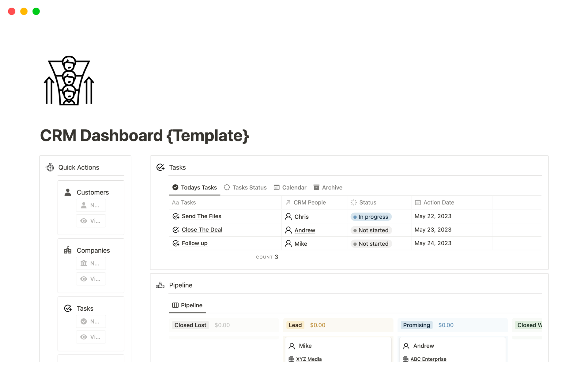Click the Quick Actions stopwatch icon
The height and width of the screenshot is (368, 588).
pos(50,167)
